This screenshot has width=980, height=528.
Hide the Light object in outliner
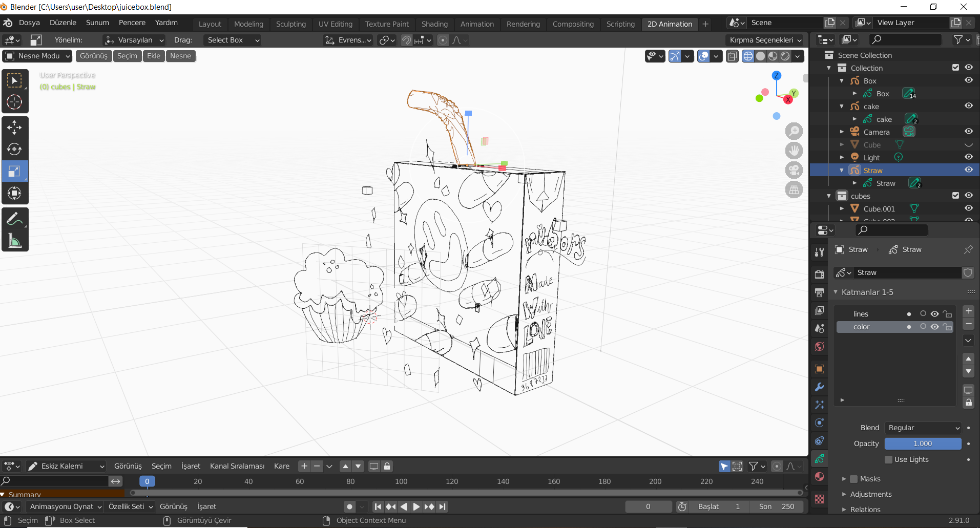[969, 157]
